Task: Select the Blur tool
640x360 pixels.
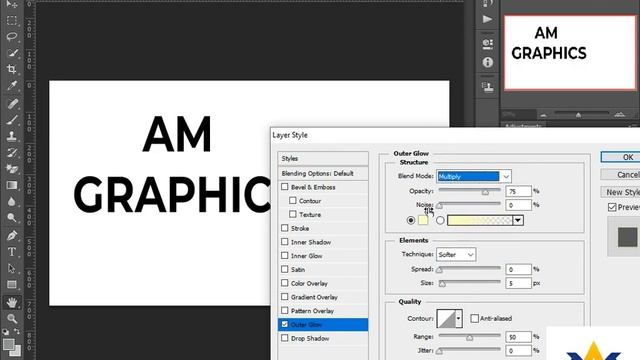Action: click(11, 202)
